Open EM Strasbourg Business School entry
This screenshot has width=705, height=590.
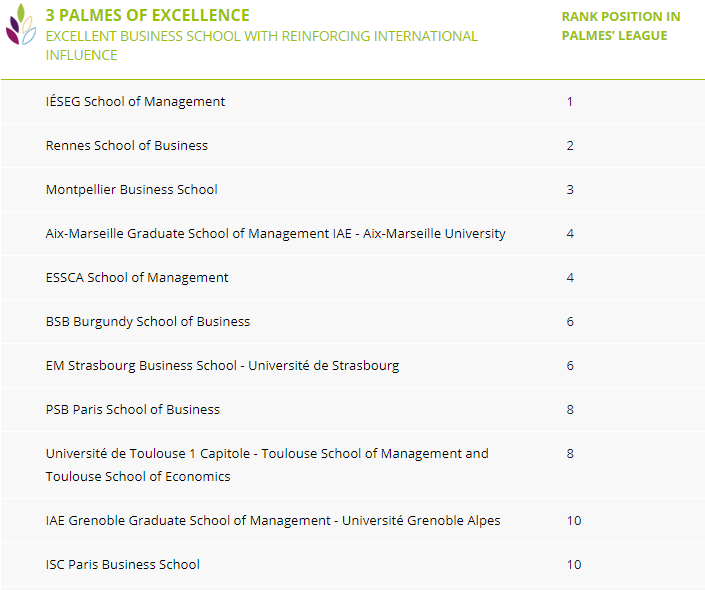(222, 365)
